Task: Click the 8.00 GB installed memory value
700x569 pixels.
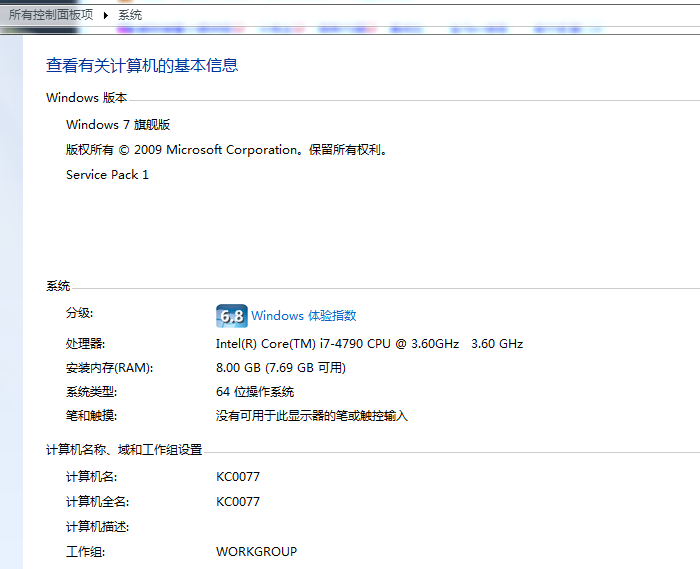Action: tap(281, 368)
